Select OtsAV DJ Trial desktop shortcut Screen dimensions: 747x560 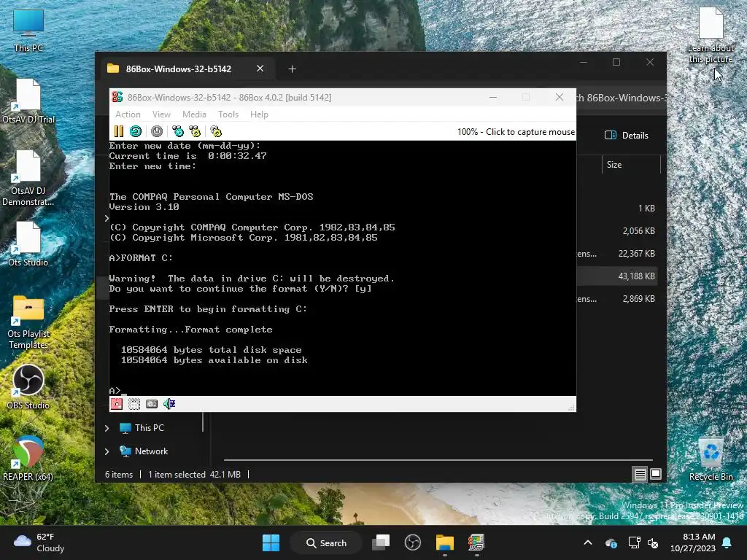tap(28, 101)
